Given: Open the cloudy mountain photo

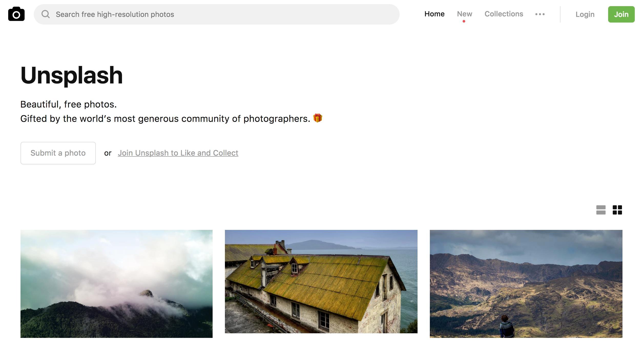Looking at the screenshot, I should click(x=117, y=284).
